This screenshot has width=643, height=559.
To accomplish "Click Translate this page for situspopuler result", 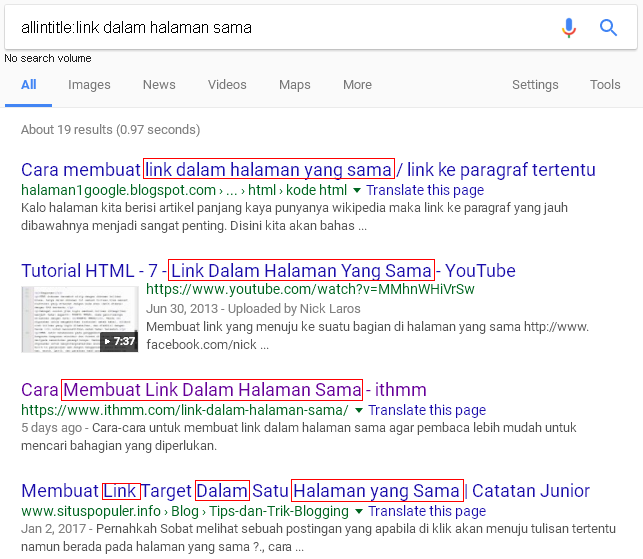I will [427, 511].
